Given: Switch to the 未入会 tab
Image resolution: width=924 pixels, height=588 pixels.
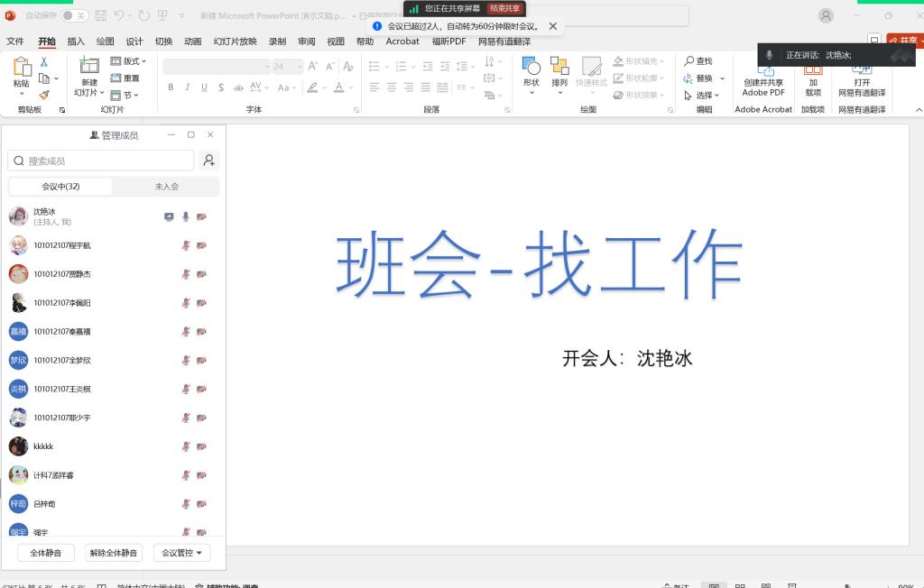Looking at the screenshot, I should pyautogui.click(x=166, y=187).
